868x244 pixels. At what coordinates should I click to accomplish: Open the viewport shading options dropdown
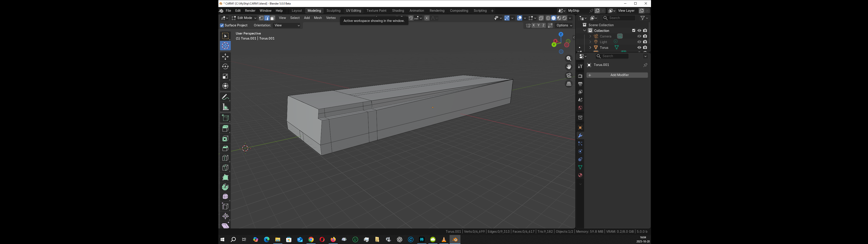coord(570,18)
